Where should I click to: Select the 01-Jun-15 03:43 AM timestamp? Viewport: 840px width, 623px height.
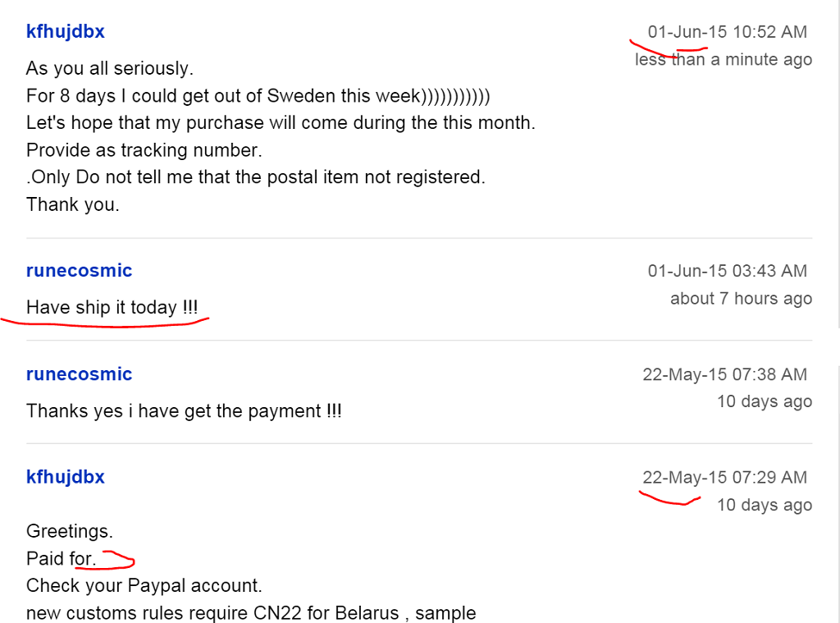click(727, 271)
